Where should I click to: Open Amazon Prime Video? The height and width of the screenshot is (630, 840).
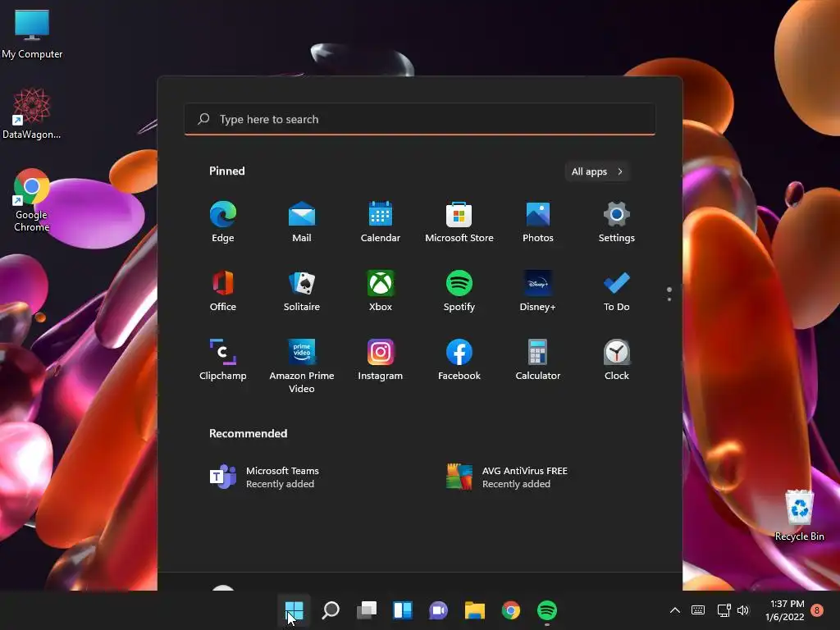click(302, 367)
